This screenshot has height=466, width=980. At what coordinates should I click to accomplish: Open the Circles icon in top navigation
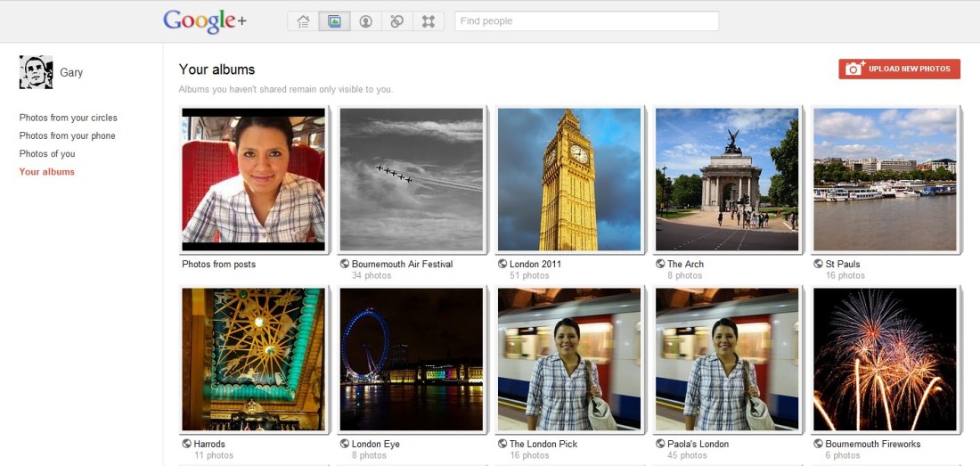(x=397, y=21)
